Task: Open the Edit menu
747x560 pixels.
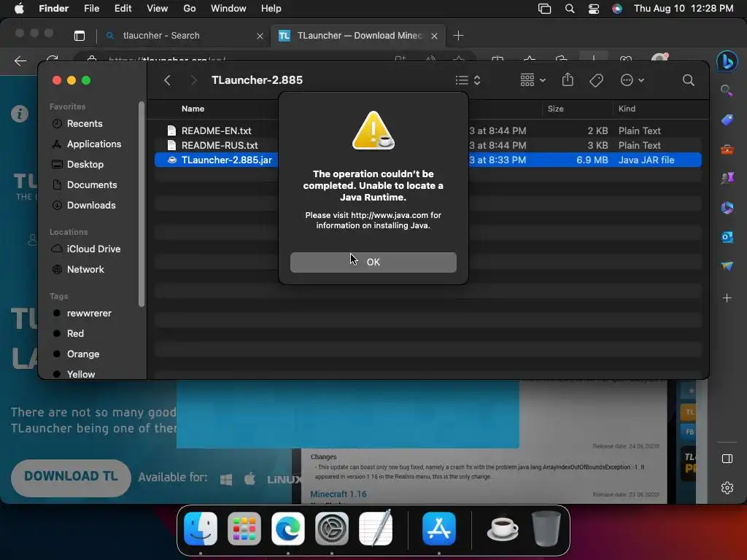Action: (x=123, y=9)
